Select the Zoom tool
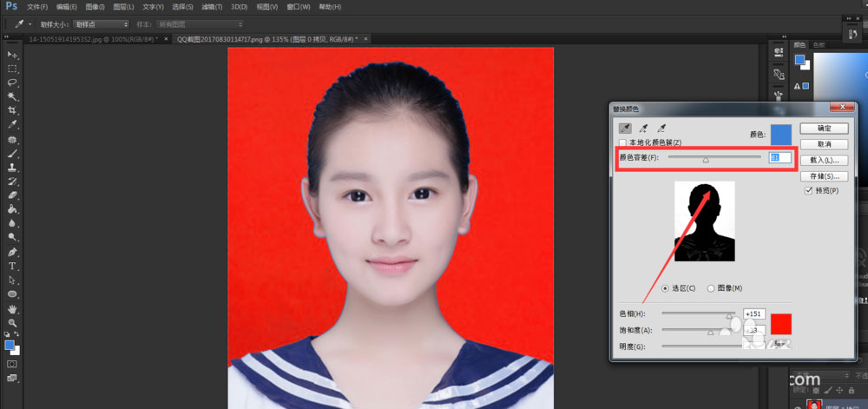 [12, 322]
